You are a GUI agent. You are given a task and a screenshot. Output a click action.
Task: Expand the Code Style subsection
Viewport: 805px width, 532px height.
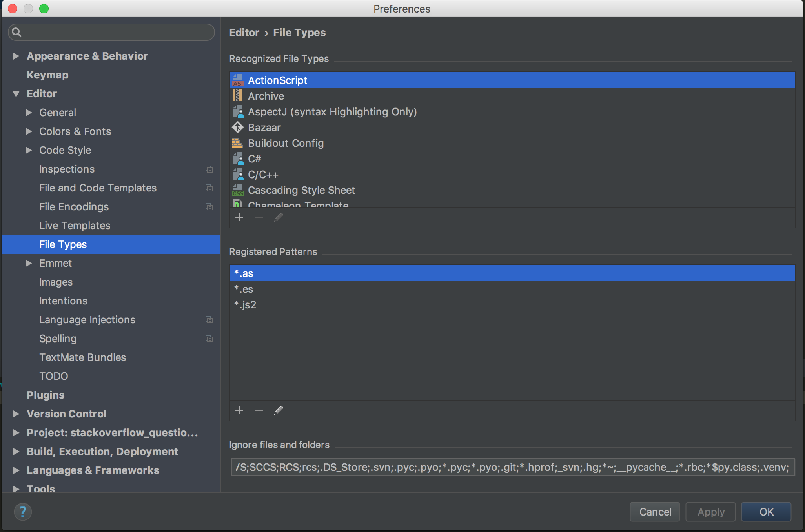click(x=29, y=150)
